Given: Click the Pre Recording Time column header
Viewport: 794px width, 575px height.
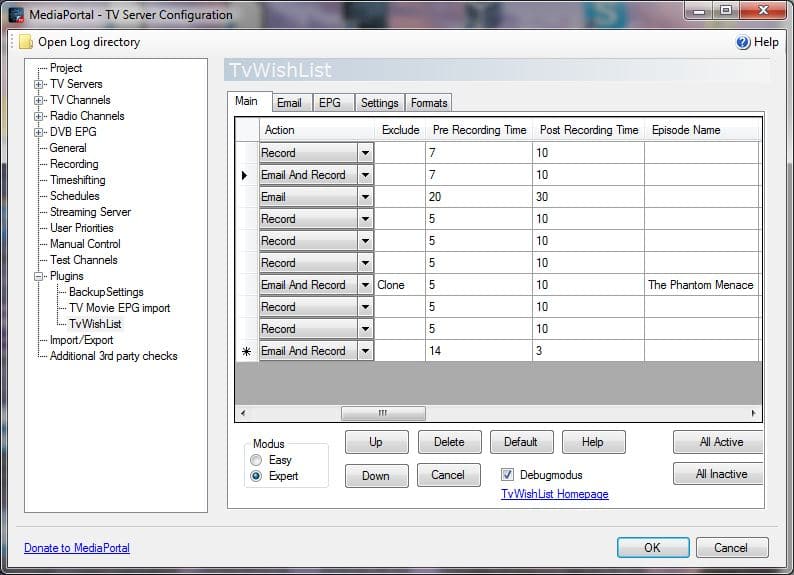Looking at the screenshot, I should coord(479,130).
